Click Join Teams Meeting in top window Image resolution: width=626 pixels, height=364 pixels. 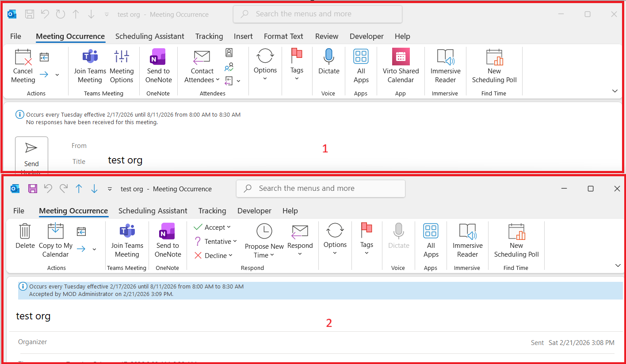[x=90, y=66]
